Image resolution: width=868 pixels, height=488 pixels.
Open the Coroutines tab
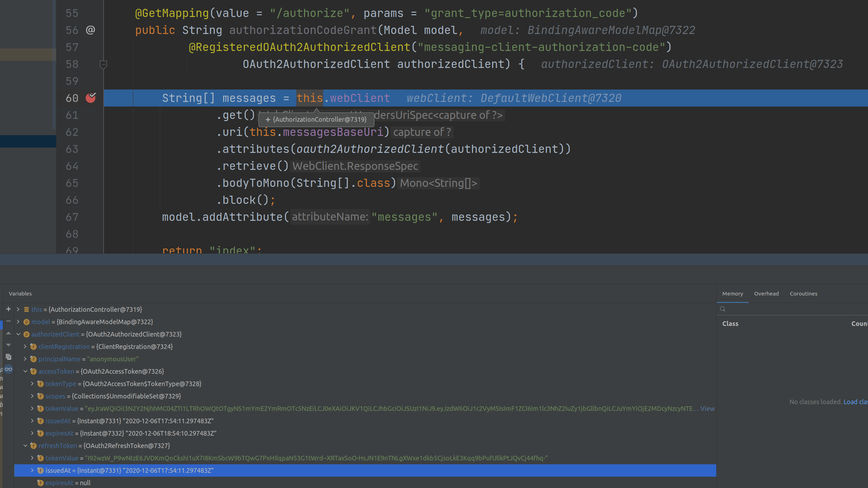coord(803,294)
